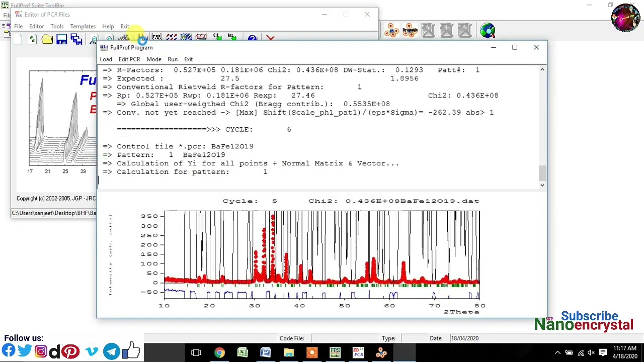Click the muted volume tray icon
Viewport: 644px width, 362px height.
[592, 352]
